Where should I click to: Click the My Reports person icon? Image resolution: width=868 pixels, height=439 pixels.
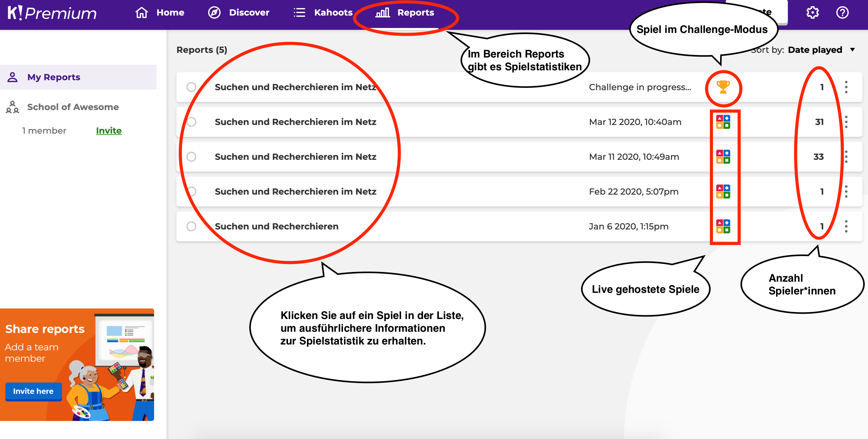click(12, 77)
